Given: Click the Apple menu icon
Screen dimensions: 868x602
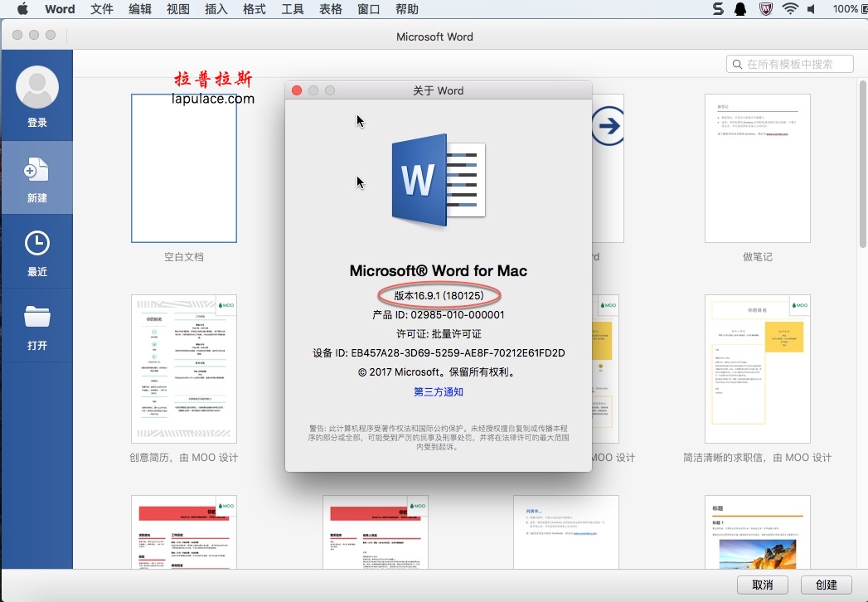Looking at the screenshot, I should coord(22,9).
